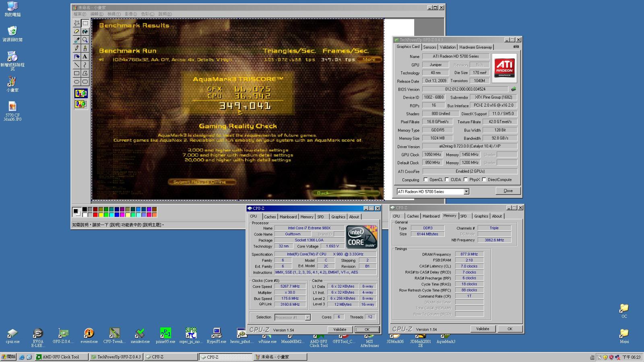The image size is (644, 362).
Task: Open the Paint Image menu (影像)
Action: coord(131,14)
